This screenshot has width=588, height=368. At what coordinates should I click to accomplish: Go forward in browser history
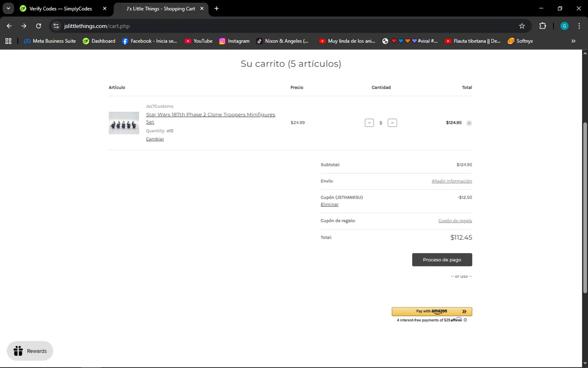click(24, 26)
